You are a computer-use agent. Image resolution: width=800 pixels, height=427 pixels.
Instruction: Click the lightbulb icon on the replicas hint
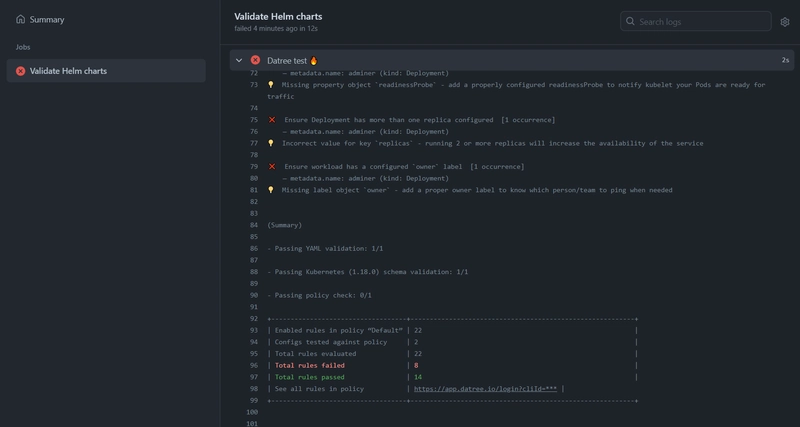(x=271, y=143)
